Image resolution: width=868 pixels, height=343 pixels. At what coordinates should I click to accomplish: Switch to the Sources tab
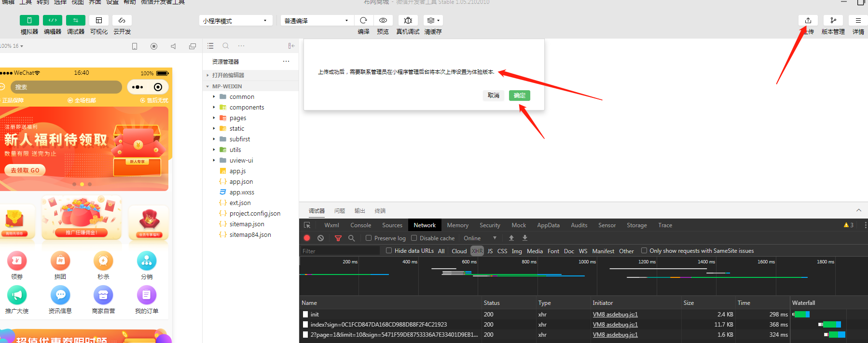tap(392, 225)
